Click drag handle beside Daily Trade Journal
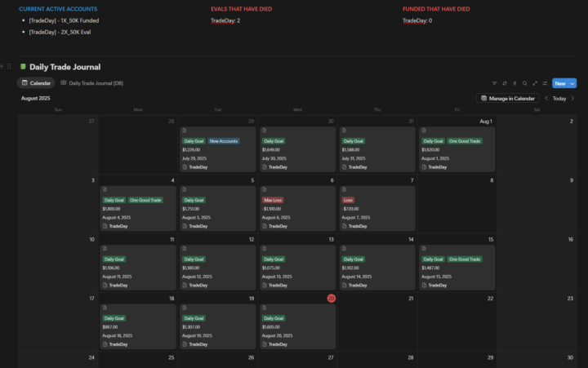Image resolution: width=588 pixels, height=368 pixels. pos(9,66)
